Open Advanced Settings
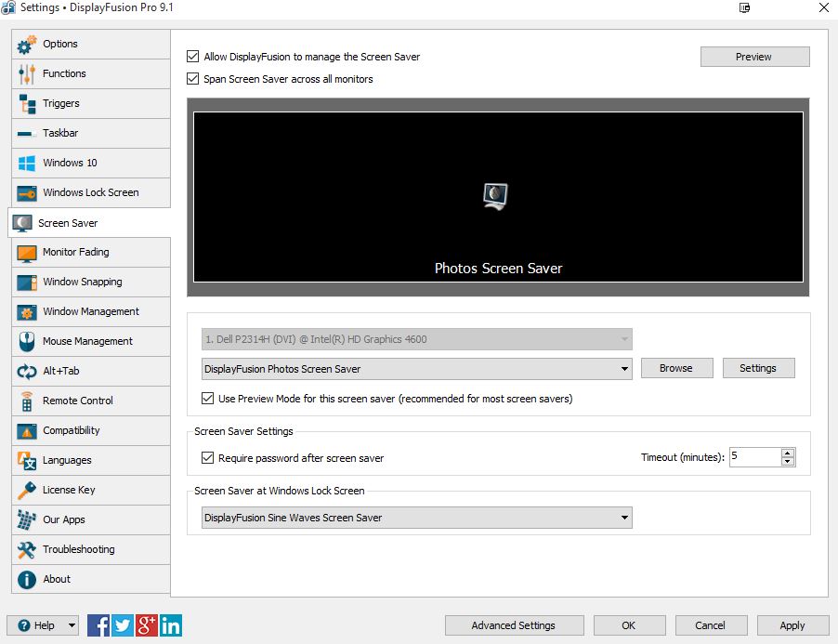838x644 pixels. pos(513,625)
